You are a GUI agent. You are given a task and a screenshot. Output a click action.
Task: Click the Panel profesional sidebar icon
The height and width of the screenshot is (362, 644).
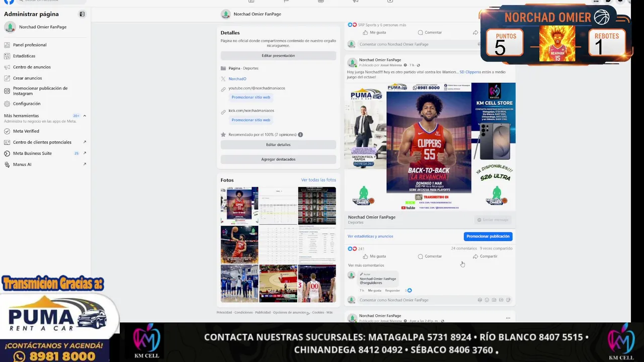click(7, 45)
